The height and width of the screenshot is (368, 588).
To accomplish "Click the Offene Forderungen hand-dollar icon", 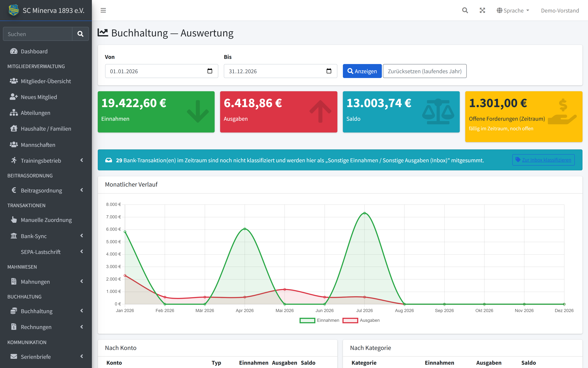I will click(x=562, y=112).
